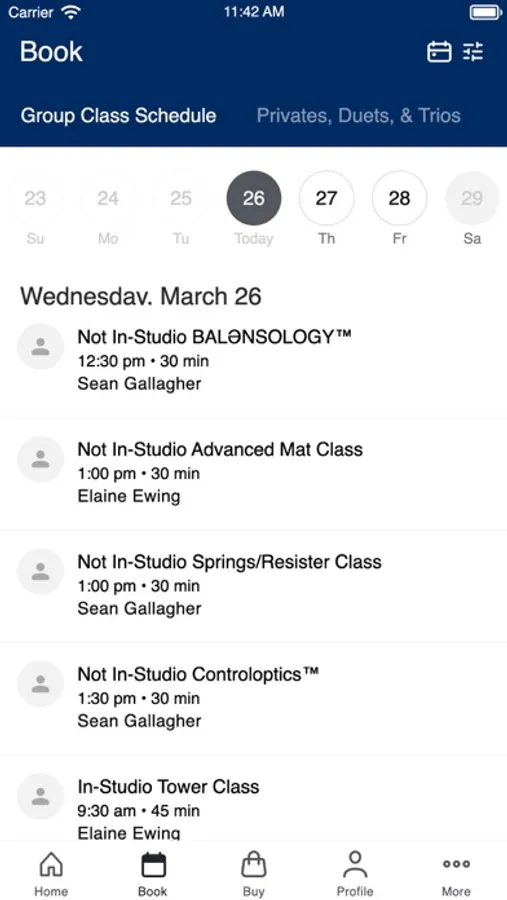Open Not In-Studio Springs/Resister Class entry
This screenshot has height=900, width=507.
coord(253,585)
